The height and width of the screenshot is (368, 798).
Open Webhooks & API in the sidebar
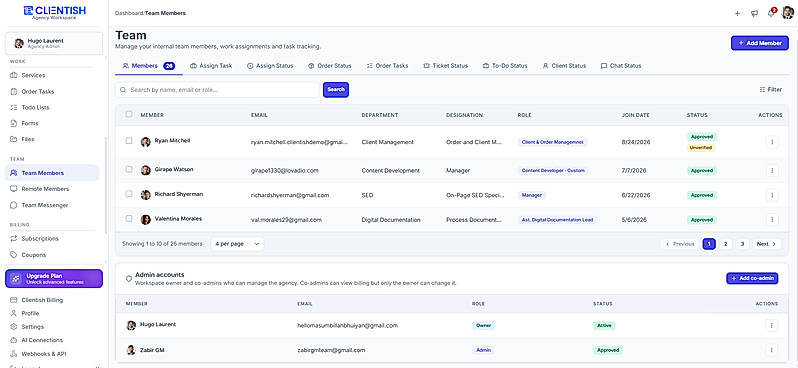pos(44,354)
